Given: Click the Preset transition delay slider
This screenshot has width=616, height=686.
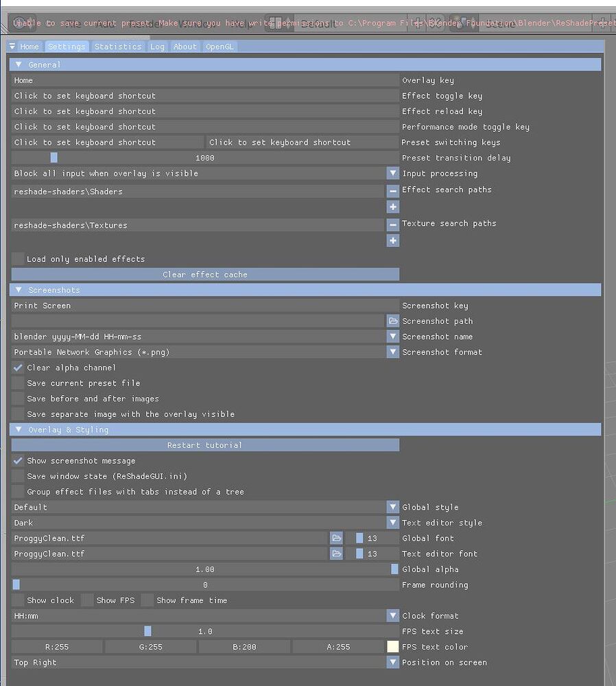Looking at the screenshot, I should [x=205, y=158].
